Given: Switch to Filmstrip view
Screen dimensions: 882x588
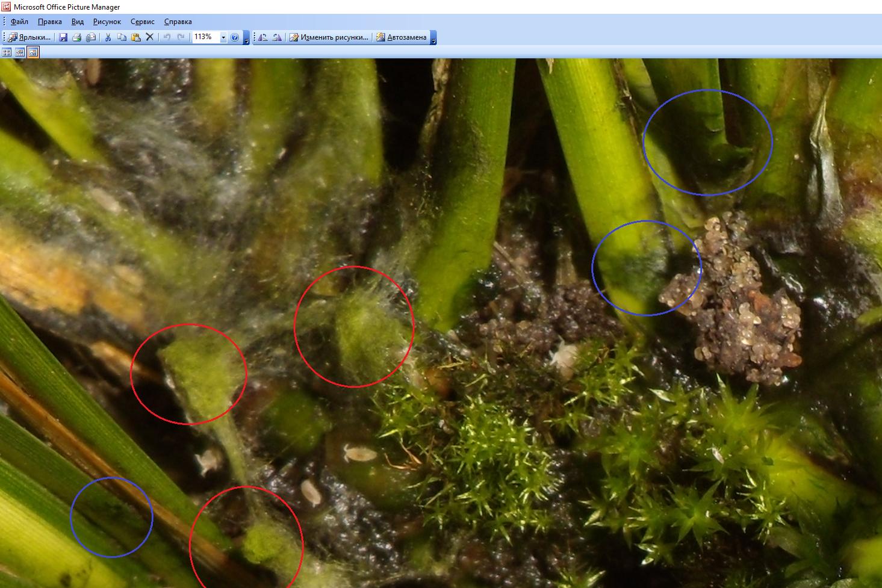Looking at the screenshot, I should coord(20,52).
